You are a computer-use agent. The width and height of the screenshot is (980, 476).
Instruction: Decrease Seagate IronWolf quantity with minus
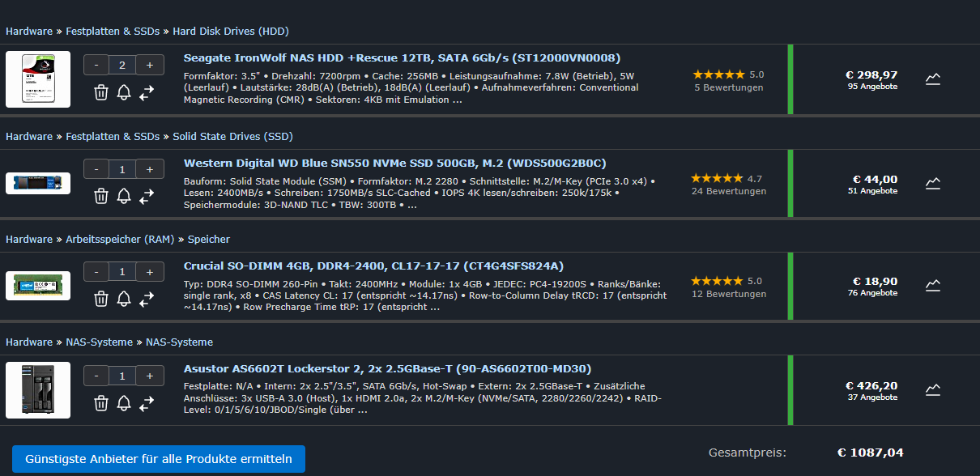(x=96, y=66)
